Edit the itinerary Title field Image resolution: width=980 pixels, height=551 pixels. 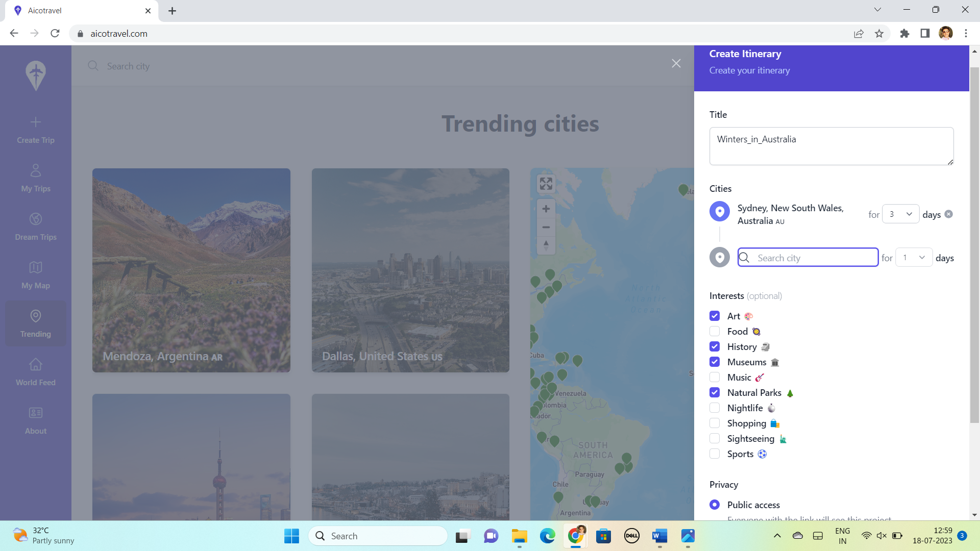(831, 146)
